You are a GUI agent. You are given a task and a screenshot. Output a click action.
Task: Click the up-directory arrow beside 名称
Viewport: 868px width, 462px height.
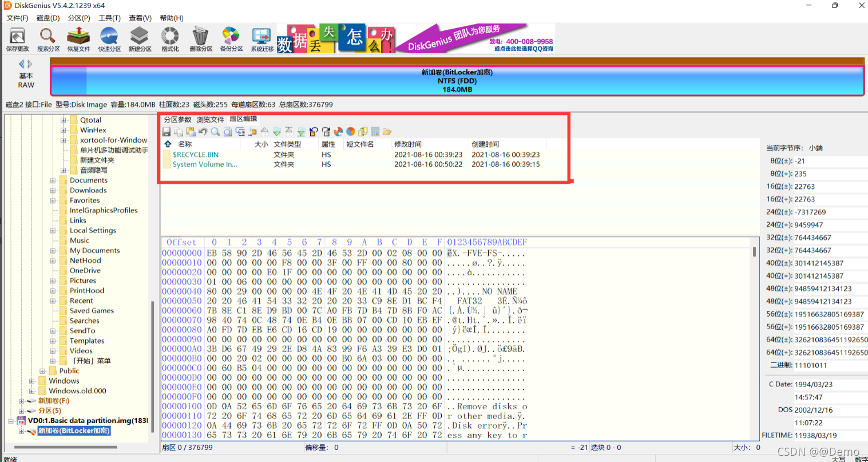click(x=168, y=144)
